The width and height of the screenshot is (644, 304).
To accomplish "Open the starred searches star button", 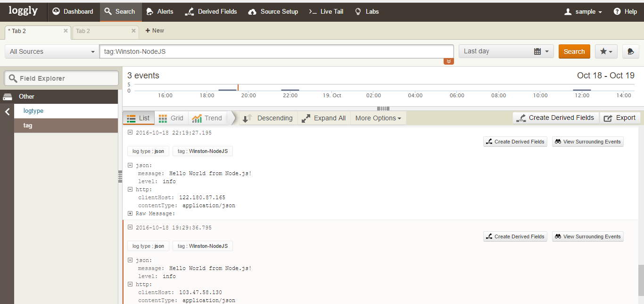I will point(606,51).
